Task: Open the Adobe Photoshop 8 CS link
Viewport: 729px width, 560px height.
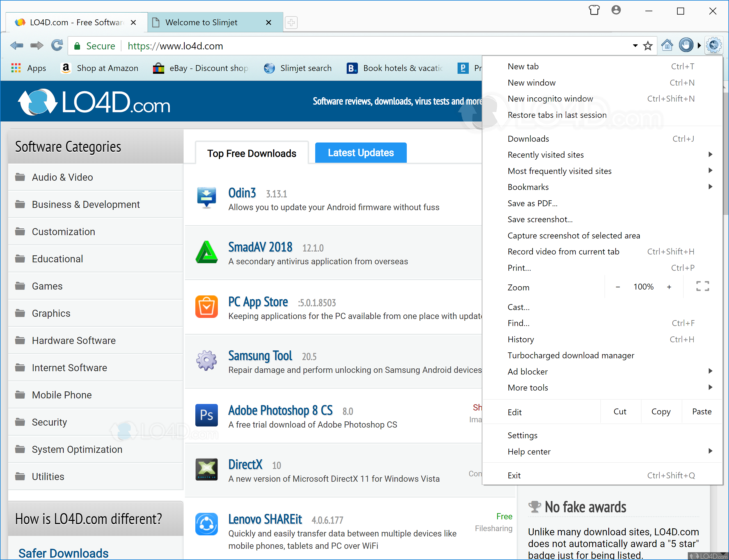Action: coord(280,410)
